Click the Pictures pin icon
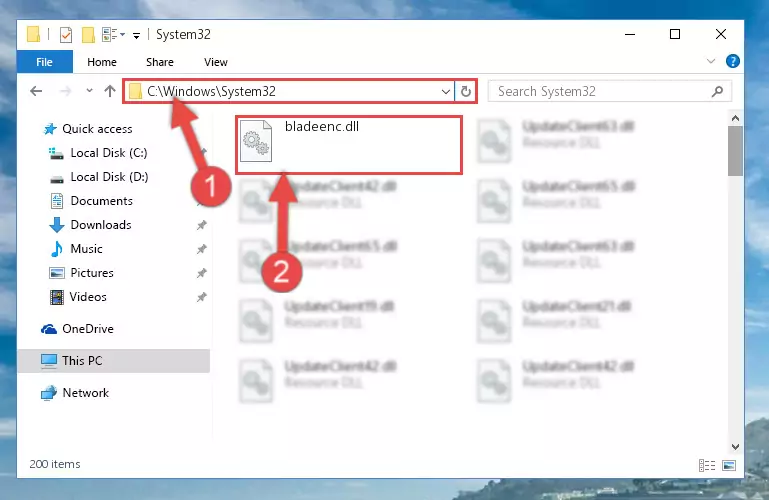The image size is (769, 500). click(202, 273)
